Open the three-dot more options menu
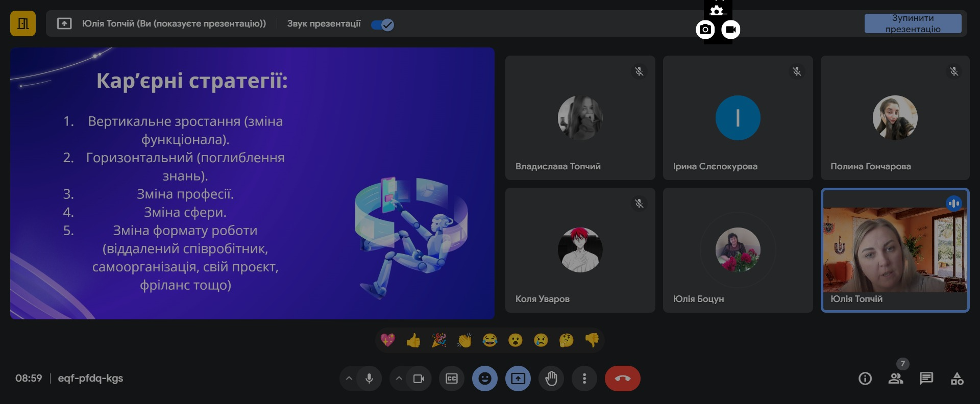The width and height of the screenshot is (980, 404). point(584,378)
